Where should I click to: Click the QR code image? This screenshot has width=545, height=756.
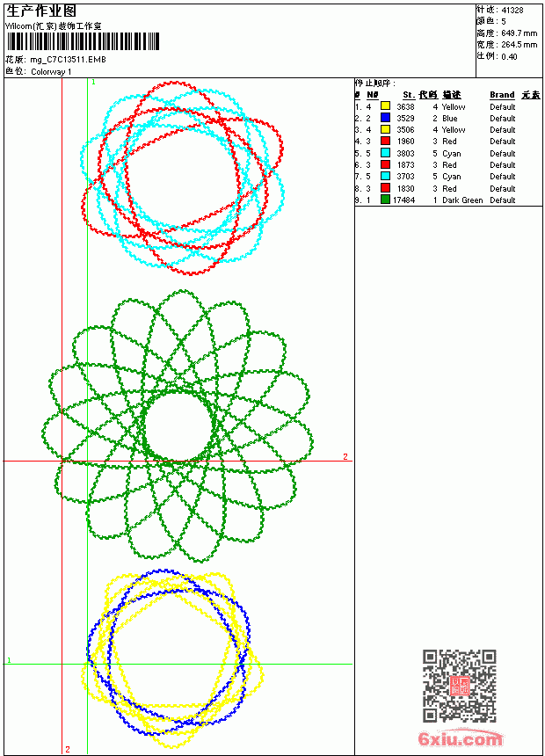[x=460, y=686]
